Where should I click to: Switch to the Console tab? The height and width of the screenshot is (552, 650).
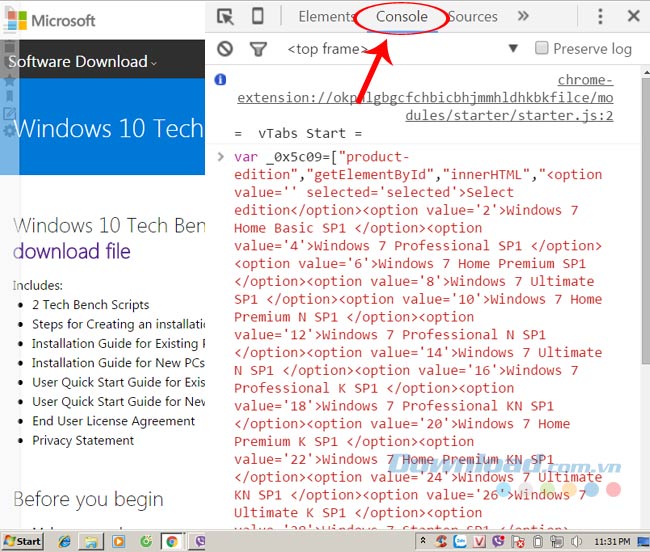(402, 17)
